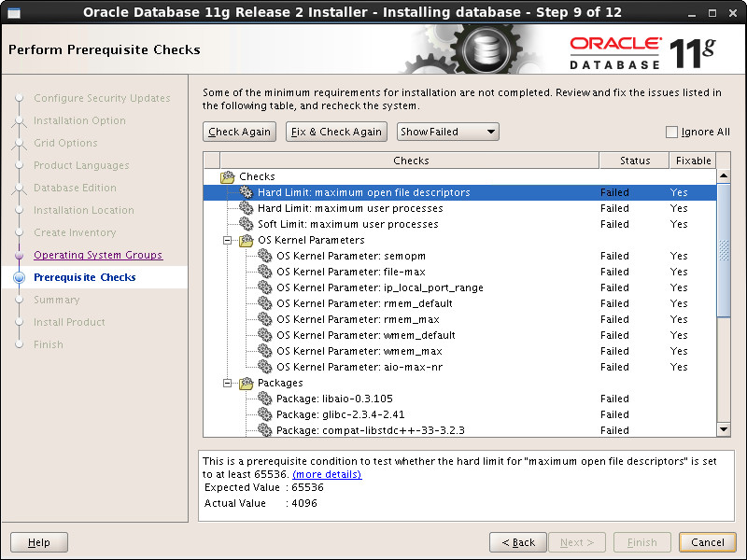747x560 pixels.
Task: Click the window menu icon in title bar
Action: tap(14, 13)
